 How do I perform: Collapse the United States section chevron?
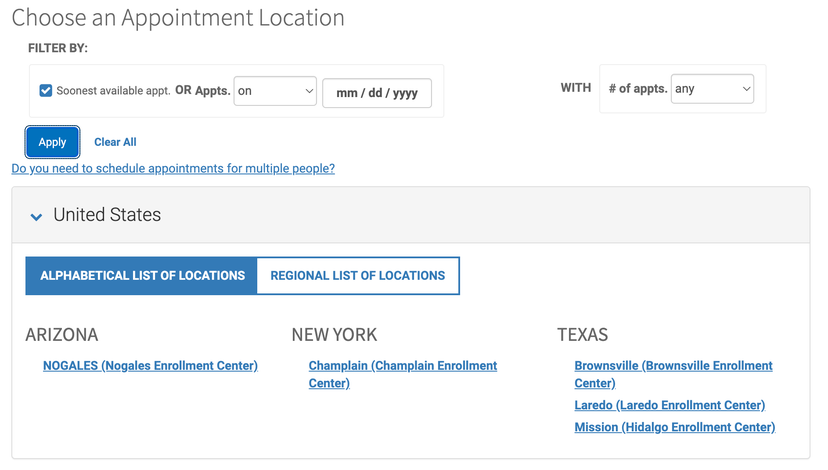tap(37, 216)
